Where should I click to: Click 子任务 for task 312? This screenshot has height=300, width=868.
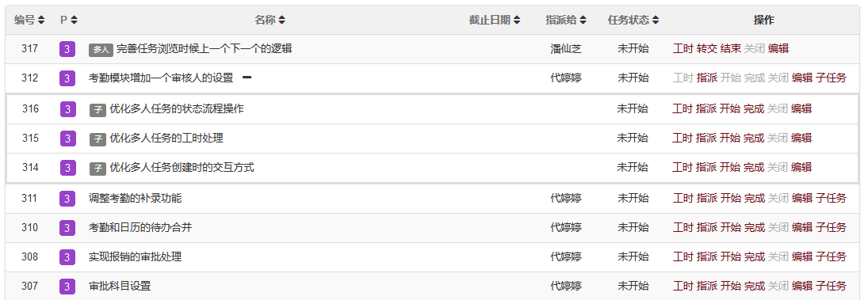pos(831,78)
